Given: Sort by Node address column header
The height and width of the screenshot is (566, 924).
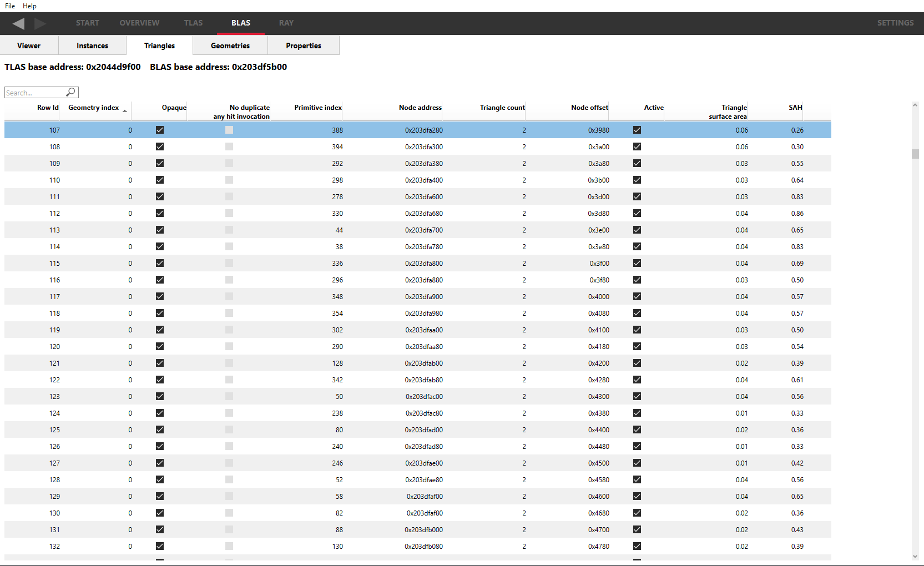Looking at the screenshot, I should [x=420, y=108].
